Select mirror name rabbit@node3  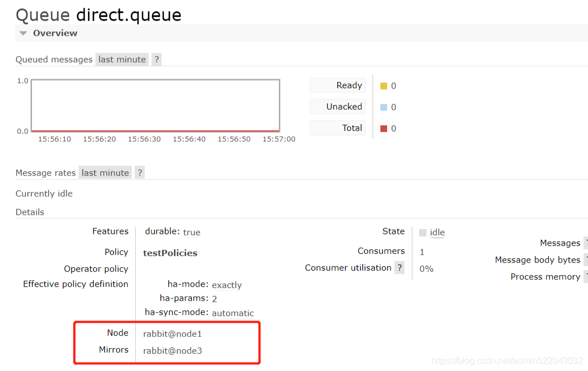pyautogui.click(x=172, y=351)
